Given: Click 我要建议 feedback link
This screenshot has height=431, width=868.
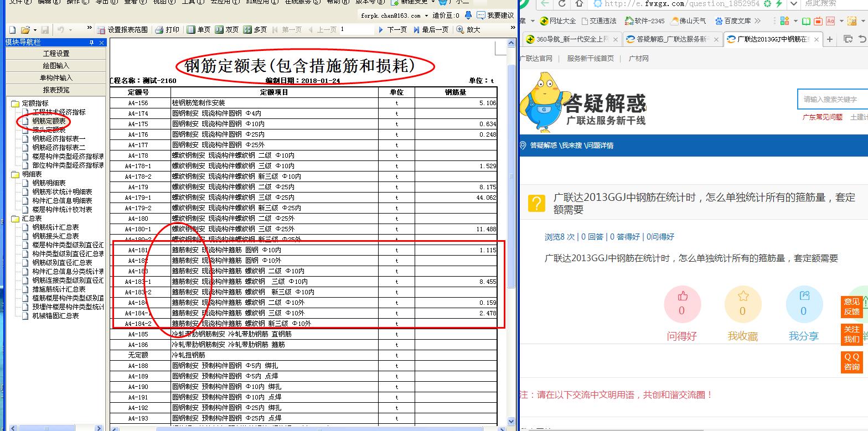Looking at the screenshot, I should (495, 15).
